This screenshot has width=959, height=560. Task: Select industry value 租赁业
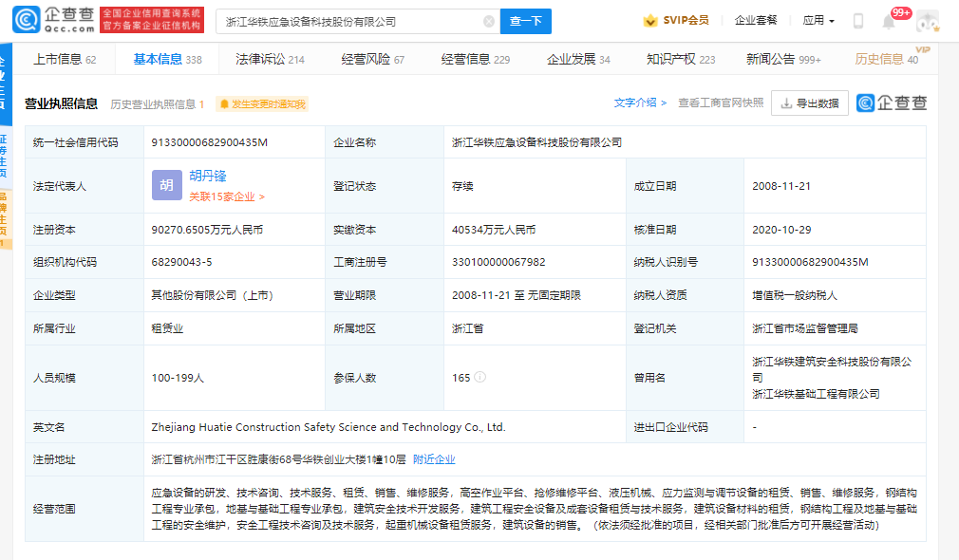tap(167, 329)
